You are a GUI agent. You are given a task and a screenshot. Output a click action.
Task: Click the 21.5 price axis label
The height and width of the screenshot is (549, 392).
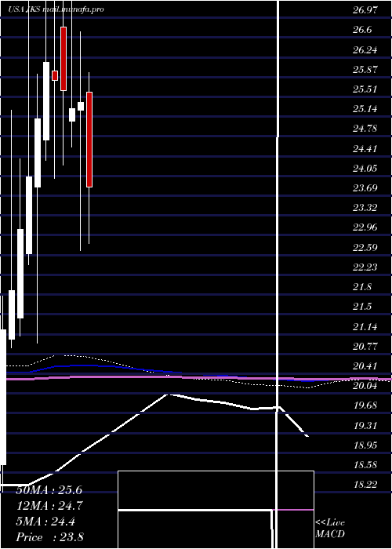[362, 307]
